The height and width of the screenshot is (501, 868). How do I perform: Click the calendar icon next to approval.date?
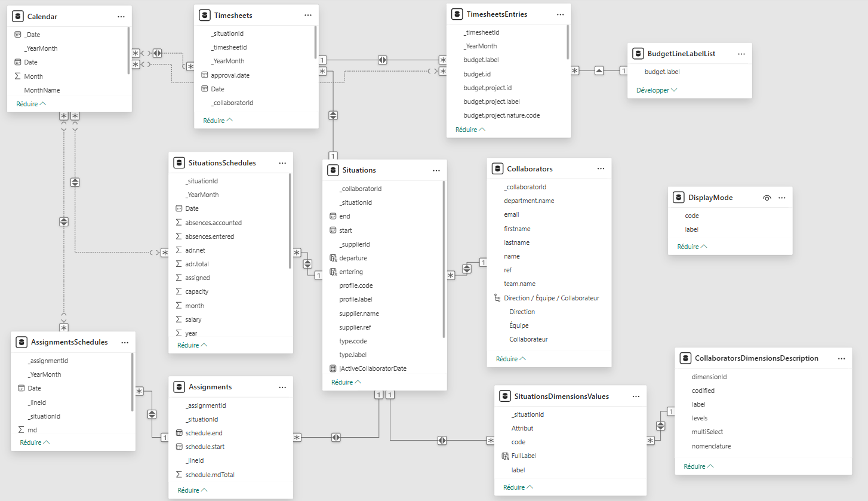(205, 75)
